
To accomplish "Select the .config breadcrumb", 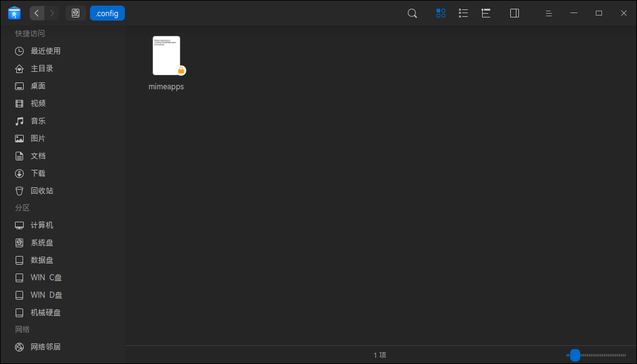I will (107, 13).
